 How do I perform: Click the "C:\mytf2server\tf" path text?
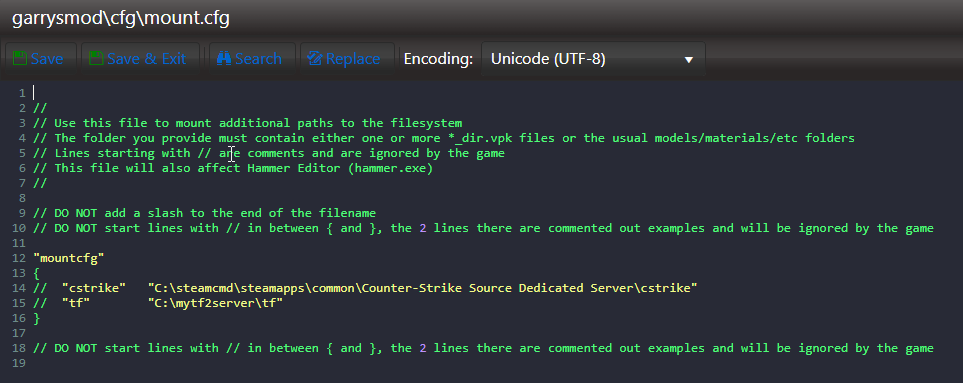tap(216, 303)
